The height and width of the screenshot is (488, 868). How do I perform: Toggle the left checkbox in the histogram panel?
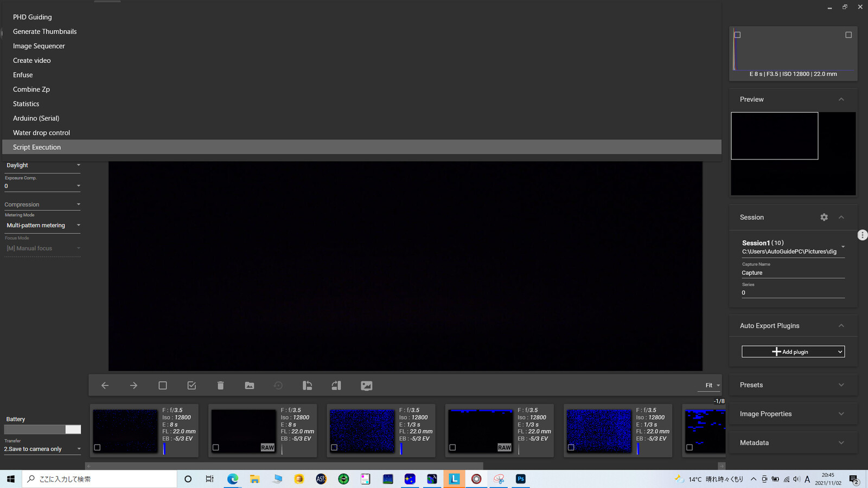(x=737, y=35)
